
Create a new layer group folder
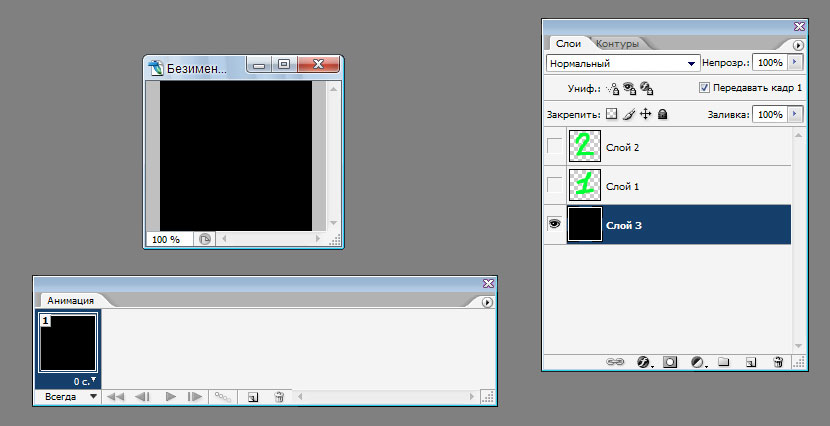[724, 361]
